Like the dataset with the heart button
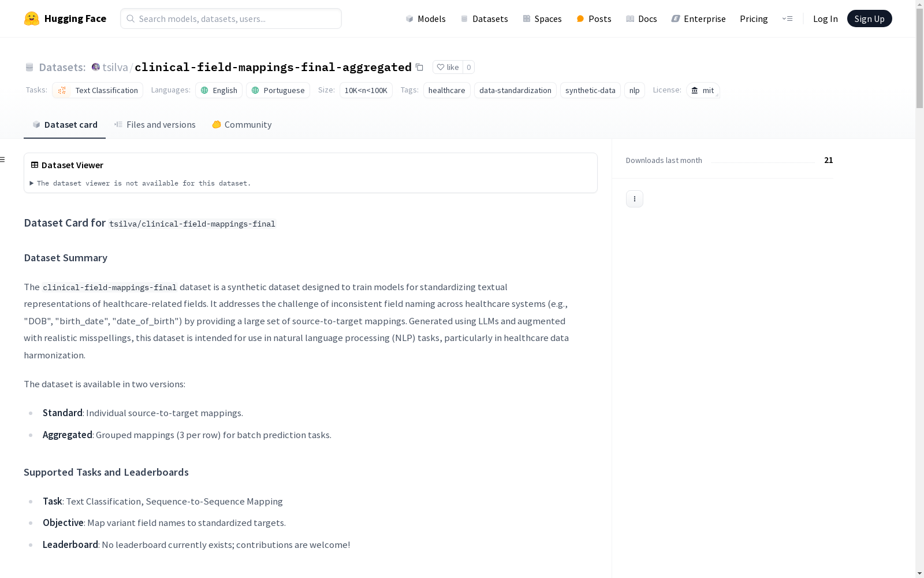 point(448,67)
